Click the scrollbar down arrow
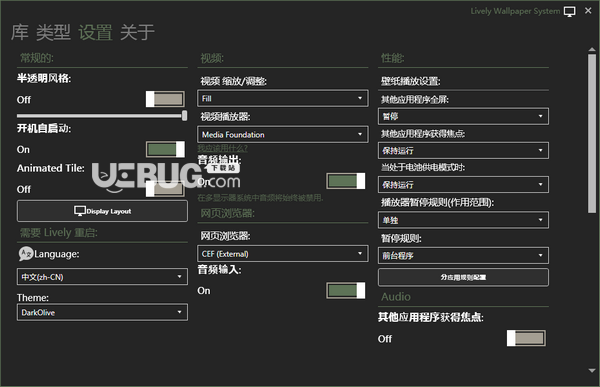Viewport: 600px width, 387px height. tap(592, 370)
